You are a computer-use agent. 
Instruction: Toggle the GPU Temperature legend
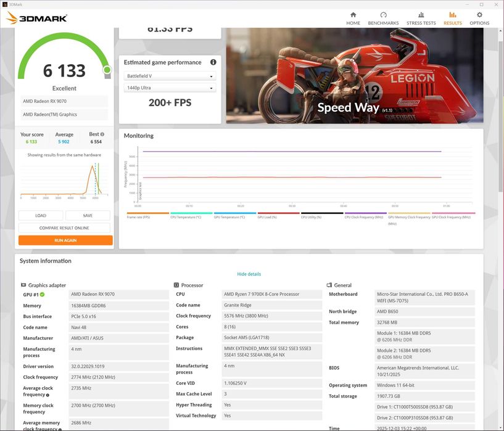[235, 215]
